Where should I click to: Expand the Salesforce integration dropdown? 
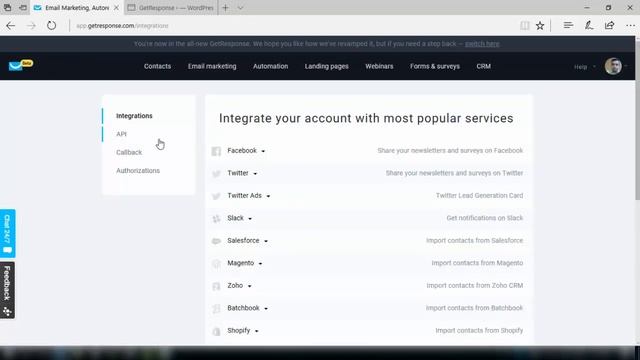click(266, 241)
